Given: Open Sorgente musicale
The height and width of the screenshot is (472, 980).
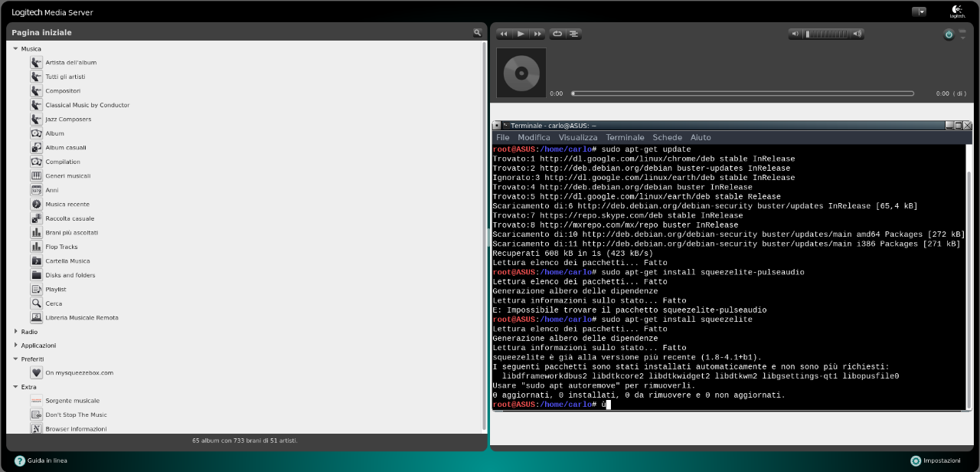Looking at the screenshot, I should (72, 401).
